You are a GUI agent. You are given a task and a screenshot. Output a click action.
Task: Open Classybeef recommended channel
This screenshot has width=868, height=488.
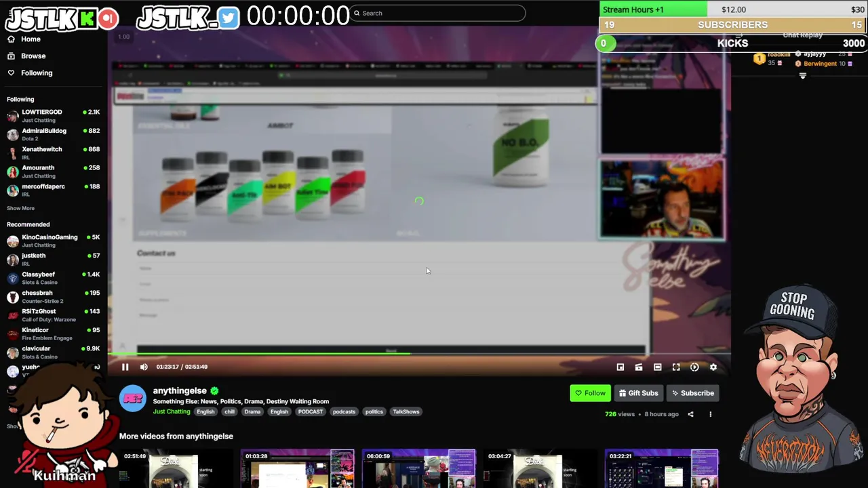click(53, 278)
